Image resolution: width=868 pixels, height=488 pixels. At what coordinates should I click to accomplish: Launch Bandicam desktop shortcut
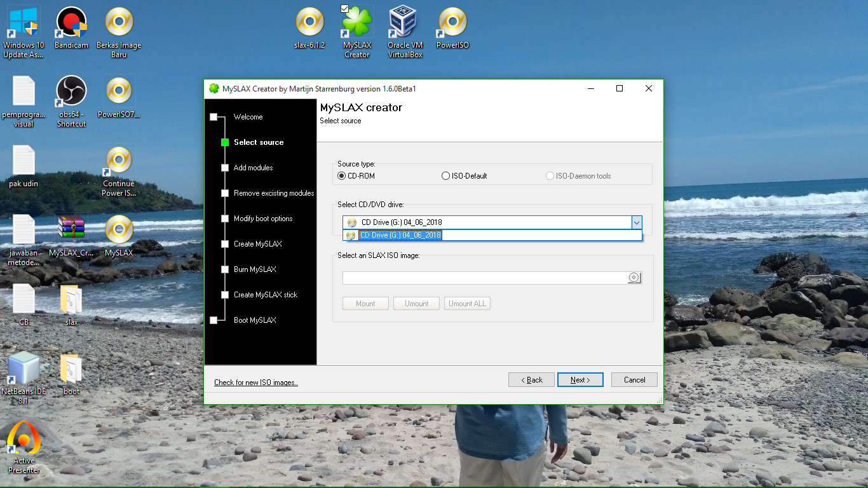[x=71, y=29]
